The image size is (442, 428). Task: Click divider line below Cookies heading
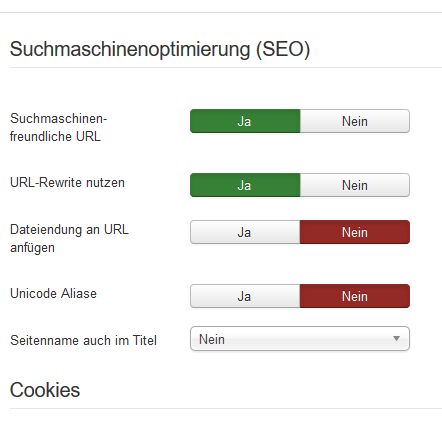[x=226, y=409]
